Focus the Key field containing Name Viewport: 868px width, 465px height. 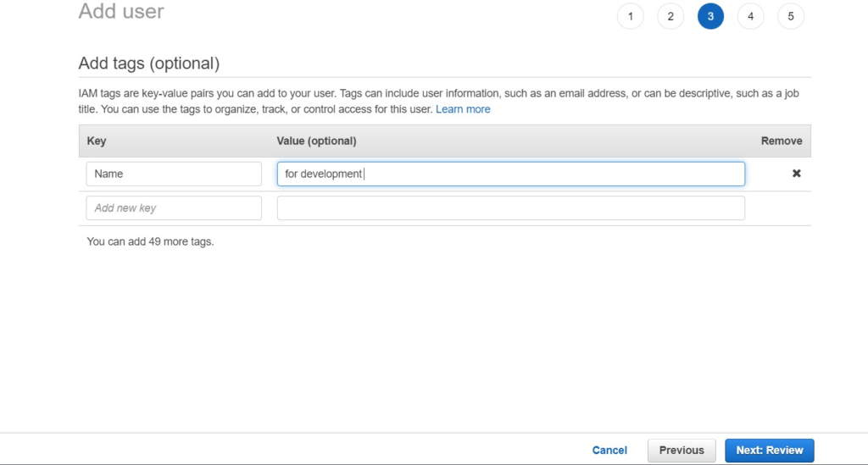tap(174, 174)
